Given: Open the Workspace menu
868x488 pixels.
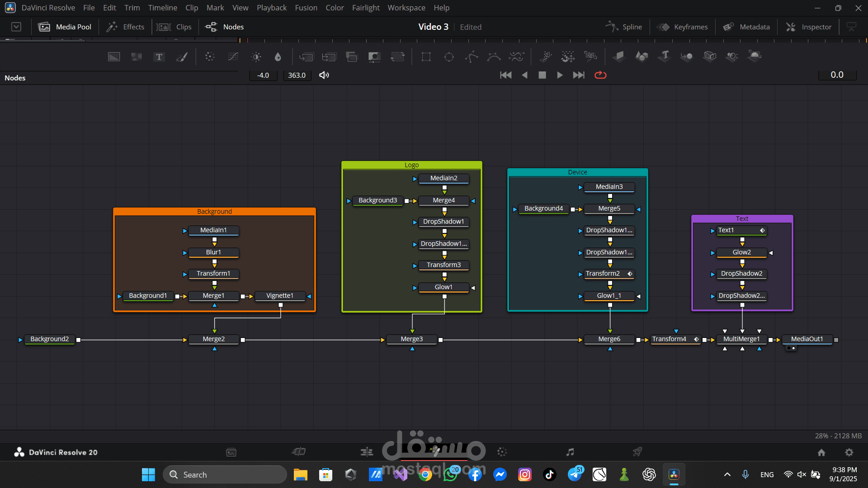Looking at the screenshot, I should [x=406, y=8].
